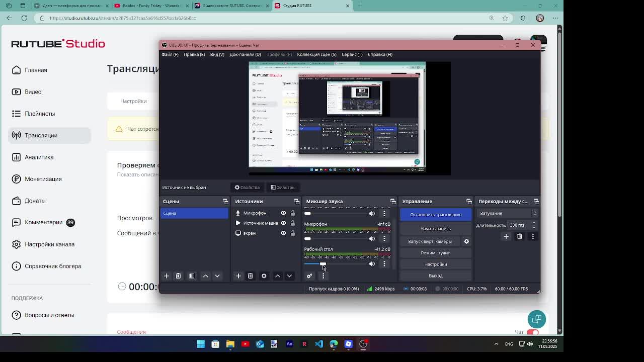The image size is (644, 362).
Task: Open the Рабочий стол channel options menu
Action: (384, 264)
